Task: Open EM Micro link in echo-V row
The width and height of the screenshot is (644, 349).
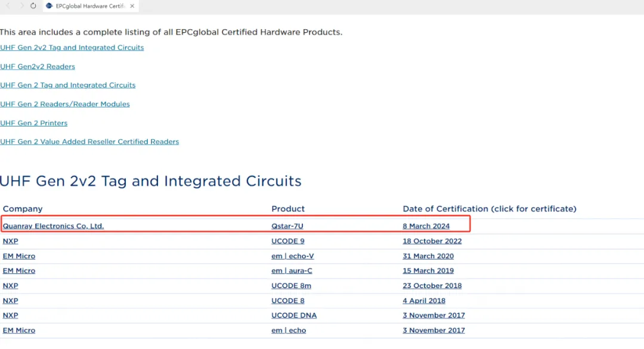Action: pos(19,256)
